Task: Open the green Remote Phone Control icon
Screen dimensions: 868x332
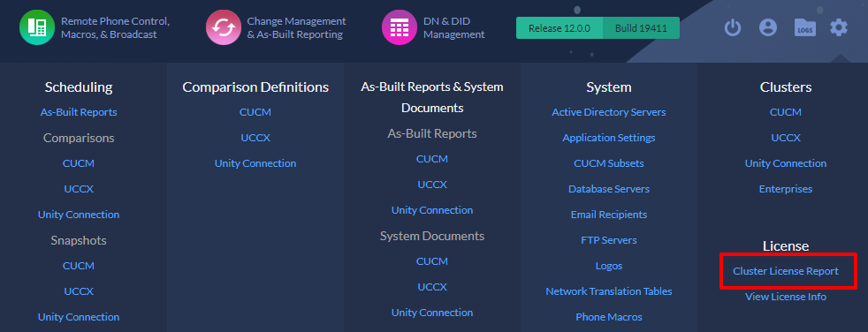Action: pos(37,27)
